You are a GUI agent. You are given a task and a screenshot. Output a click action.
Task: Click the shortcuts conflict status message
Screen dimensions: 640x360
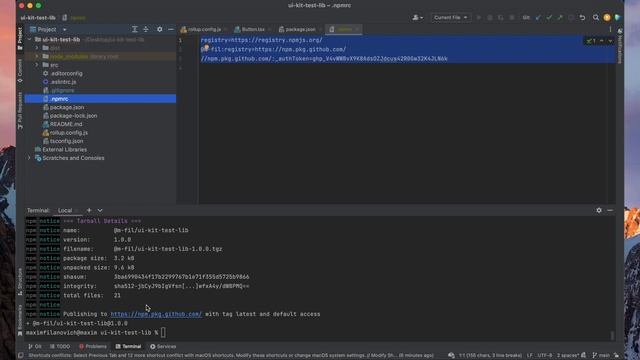pos(231,356)
